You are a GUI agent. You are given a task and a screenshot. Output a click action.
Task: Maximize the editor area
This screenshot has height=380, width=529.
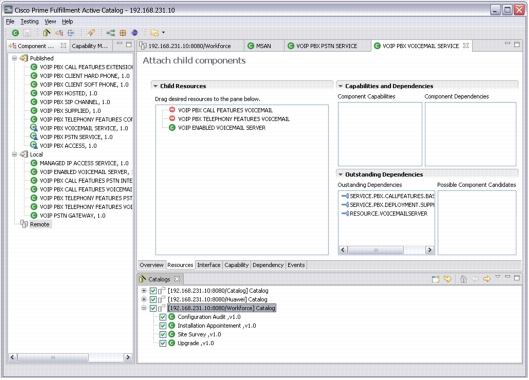tap(517, 44)
